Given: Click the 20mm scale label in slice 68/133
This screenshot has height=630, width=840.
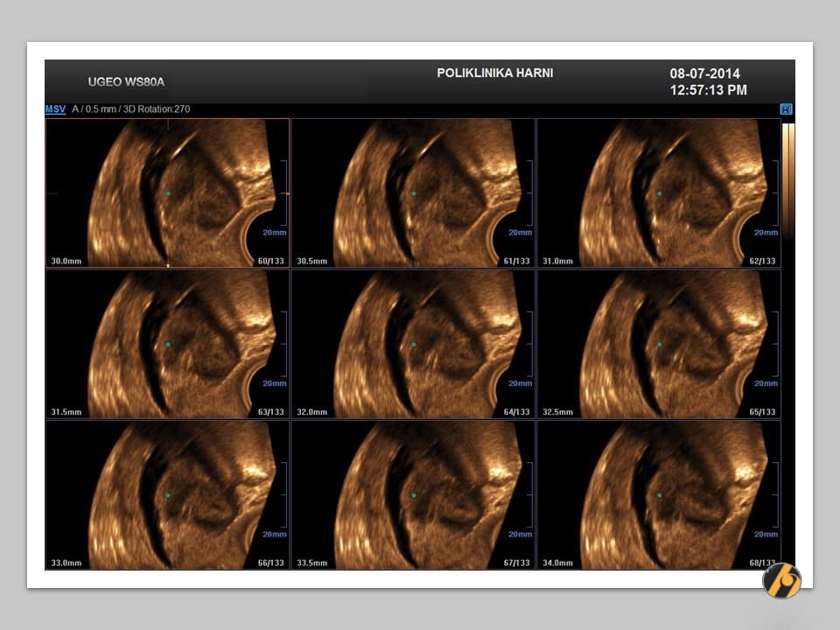Looking at the screenshot, I should [766, 535].
